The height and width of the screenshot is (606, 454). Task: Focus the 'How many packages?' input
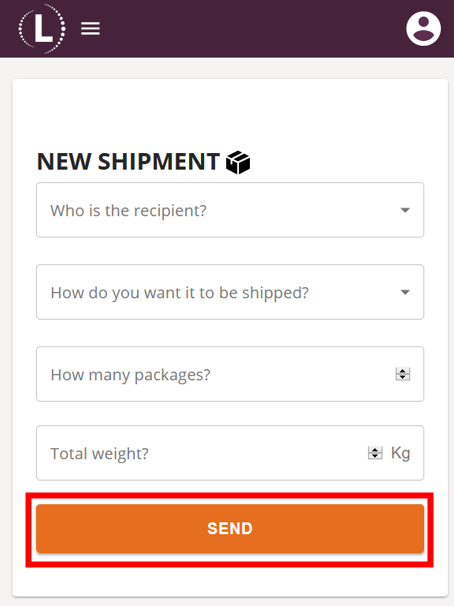pyautogui.click(x=230, y=374)
